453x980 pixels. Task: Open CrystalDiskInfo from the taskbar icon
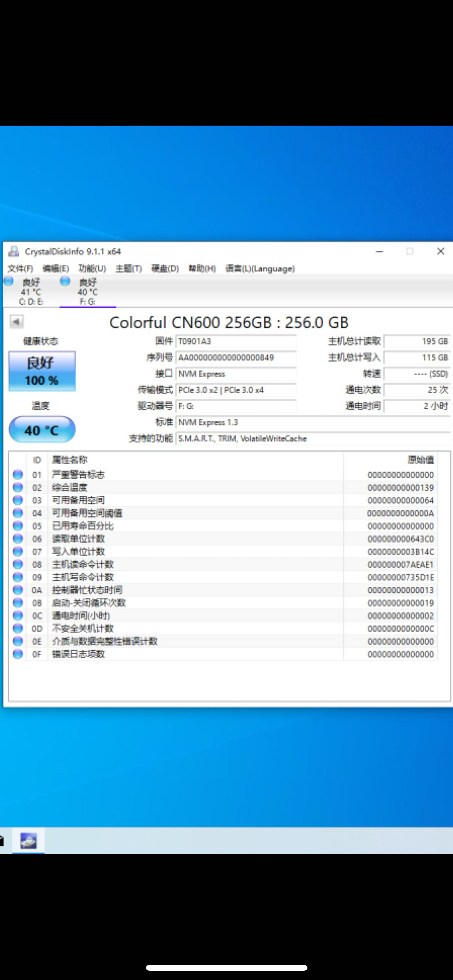[29, 841]
